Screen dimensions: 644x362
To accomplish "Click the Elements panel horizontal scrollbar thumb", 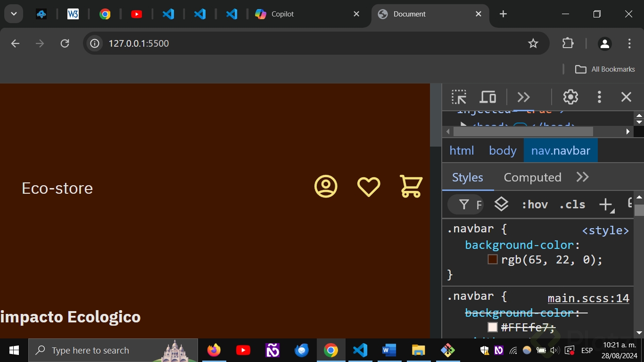I will pos(523,132).
